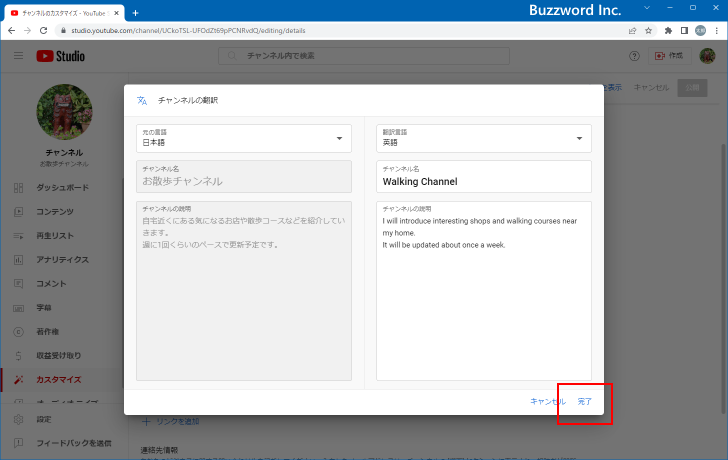
Task: Open browser side panel icon
Action: pos(684,31)
